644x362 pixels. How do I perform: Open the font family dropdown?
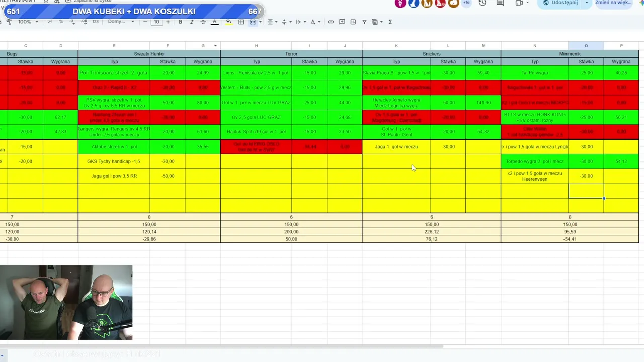coord(121,22)
